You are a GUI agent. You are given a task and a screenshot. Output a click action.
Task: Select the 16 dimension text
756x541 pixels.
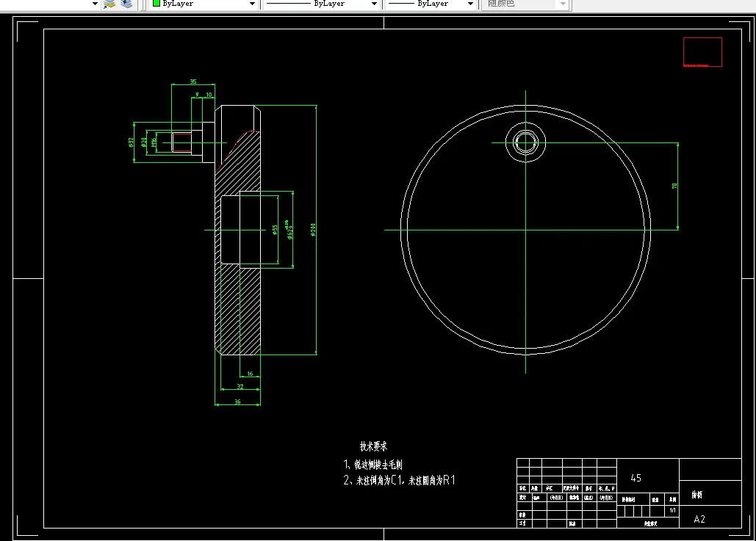[250, 374]
